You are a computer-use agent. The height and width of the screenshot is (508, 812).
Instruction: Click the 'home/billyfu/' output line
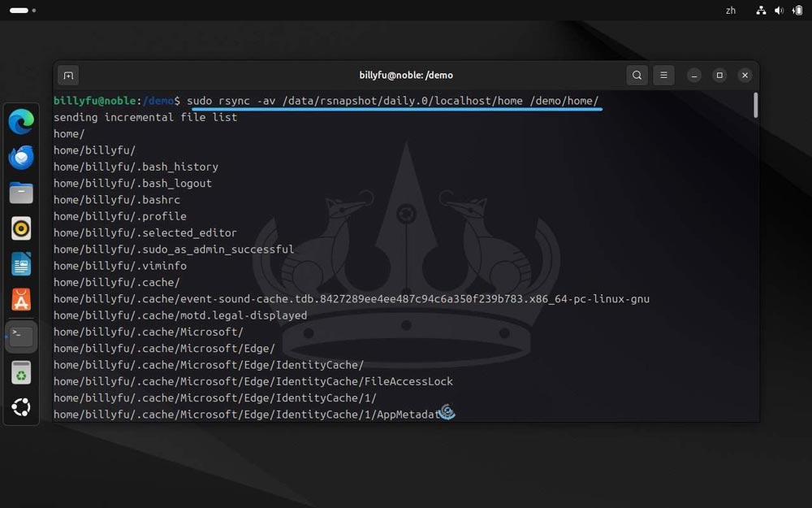tap(94, 150)
